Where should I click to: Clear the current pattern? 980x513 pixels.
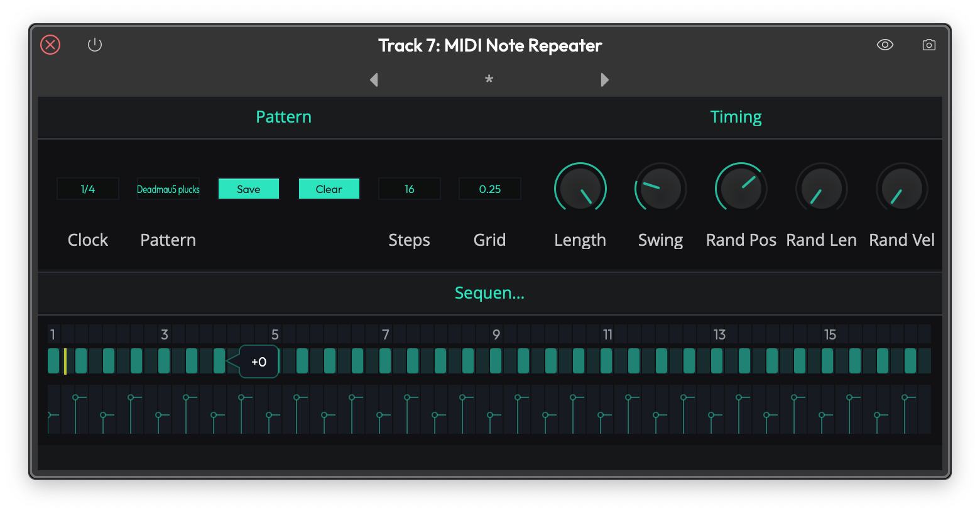tap(329, 189)
